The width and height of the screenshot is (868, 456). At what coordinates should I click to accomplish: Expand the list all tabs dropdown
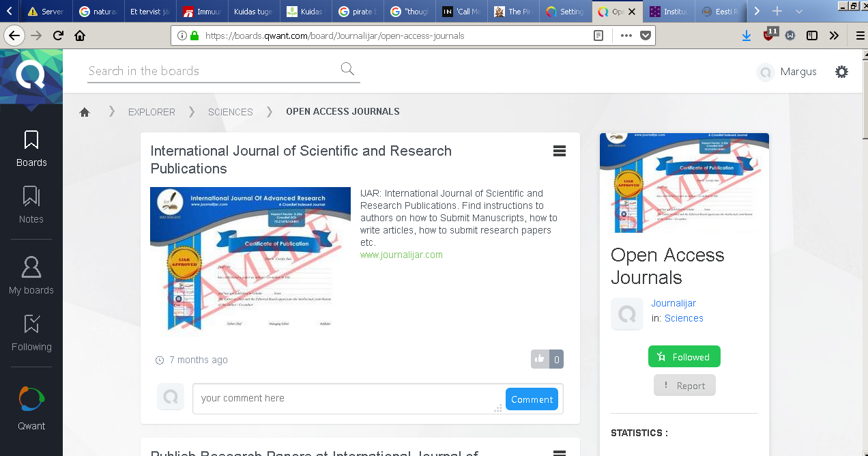pos(799,11)
